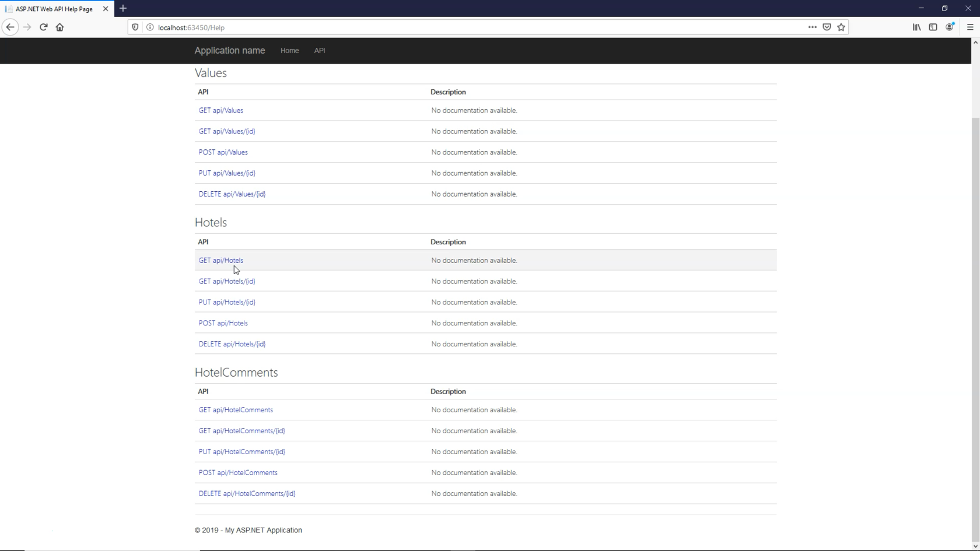The image size is (980, 551).
Task: Restore down the browser window
Action: click(944, 8)
